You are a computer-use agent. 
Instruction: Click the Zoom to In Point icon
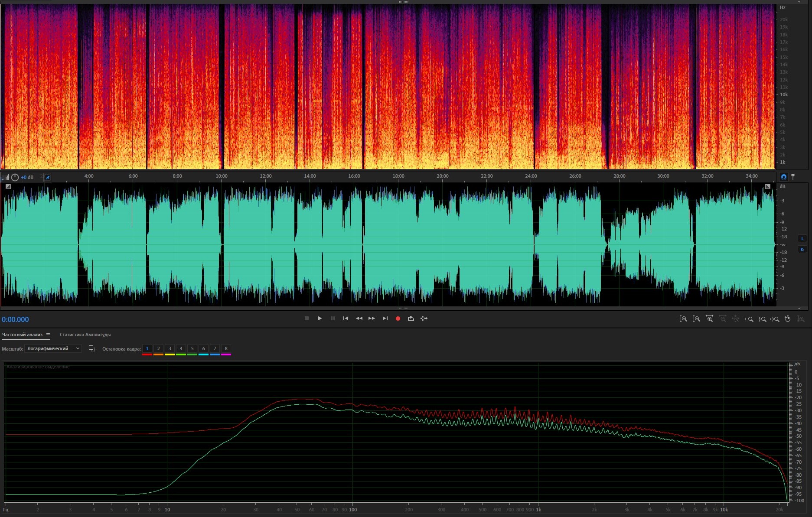tap(749, 319)
